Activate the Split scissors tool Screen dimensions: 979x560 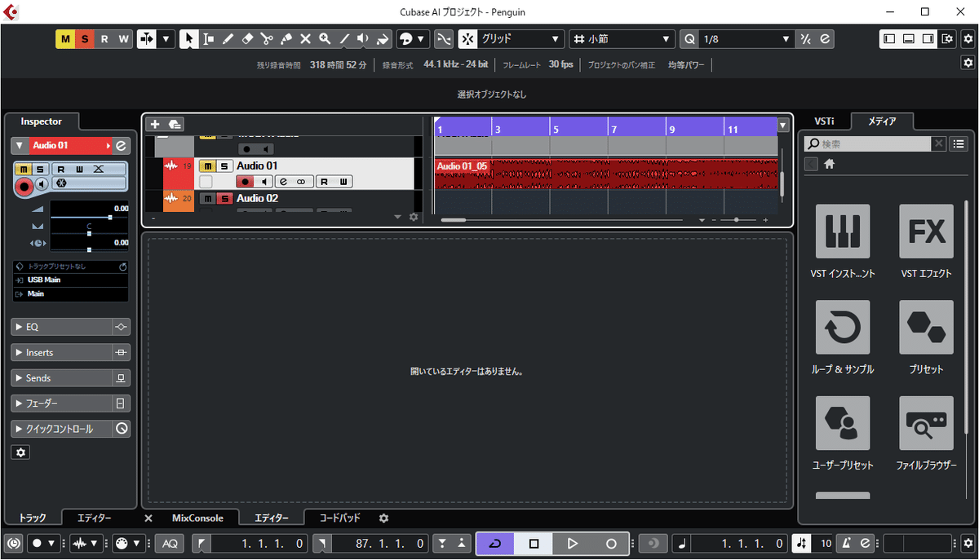pos(267,38)
